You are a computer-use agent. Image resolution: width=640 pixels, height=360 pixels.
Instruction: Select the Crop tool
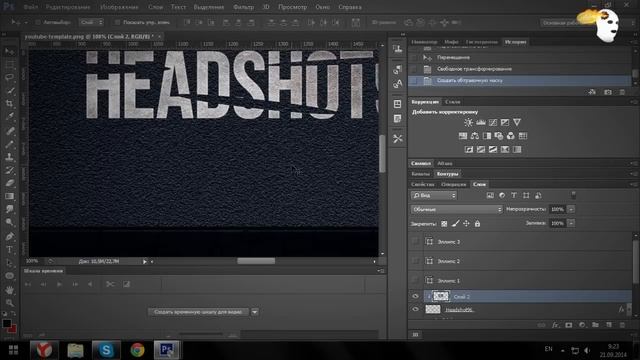[x=10, y=104]
